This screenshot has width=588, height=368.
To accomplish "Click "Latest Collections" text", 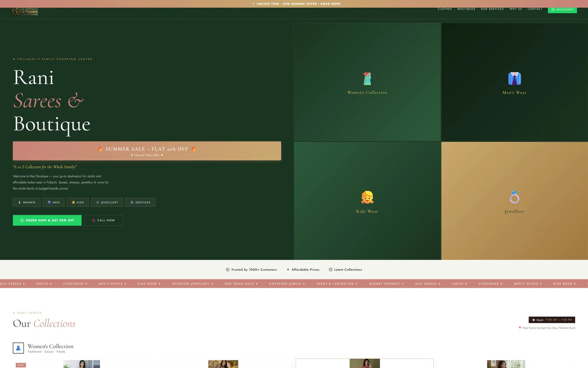I will pos(348,270).
